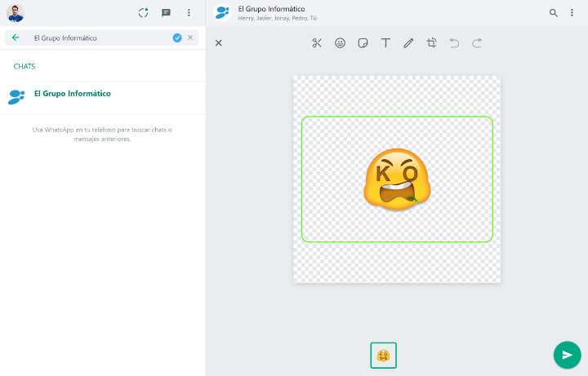Click the search field with El Grupo Informático

101,38
